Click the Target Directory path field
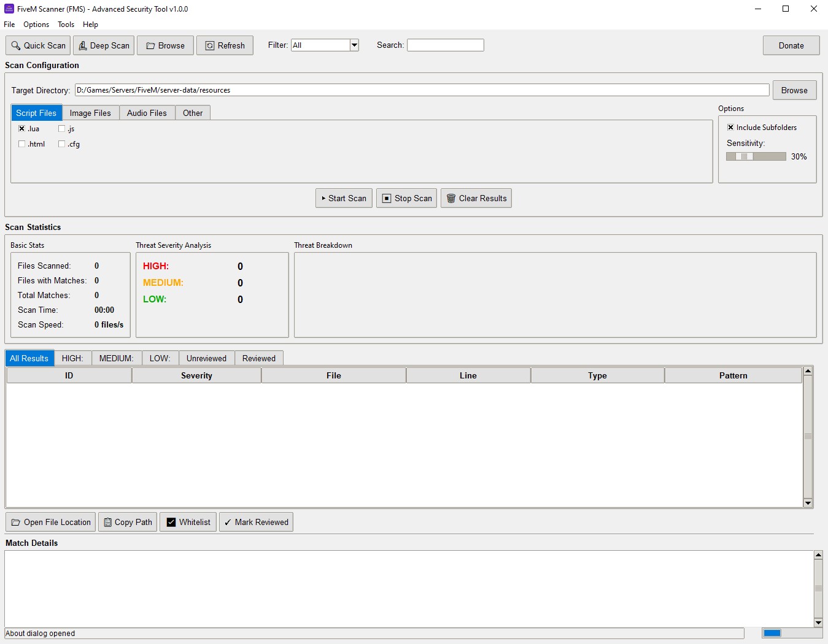 [422, 90]
